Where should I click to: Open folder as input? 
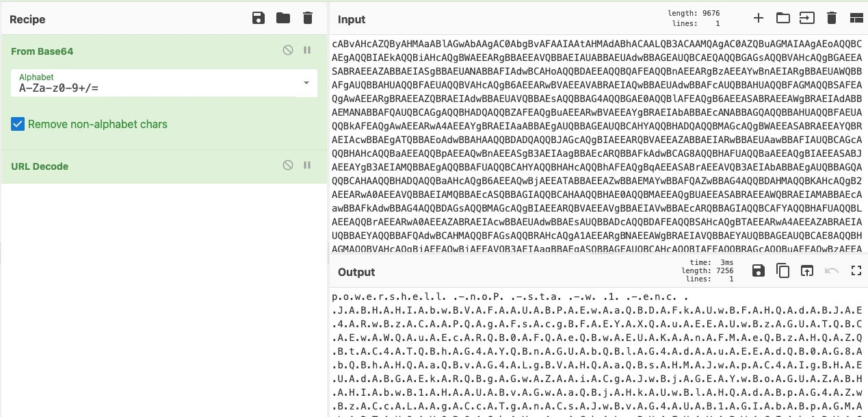click(782, 18)
